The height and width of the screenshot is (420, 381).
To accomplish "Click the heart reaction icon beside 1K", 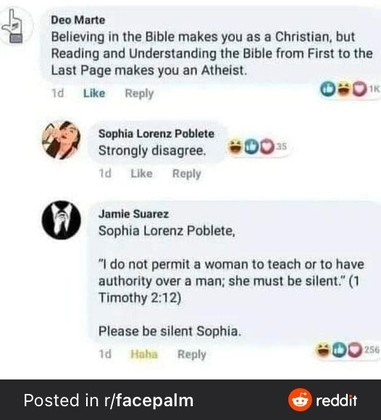I will (359, 89).
